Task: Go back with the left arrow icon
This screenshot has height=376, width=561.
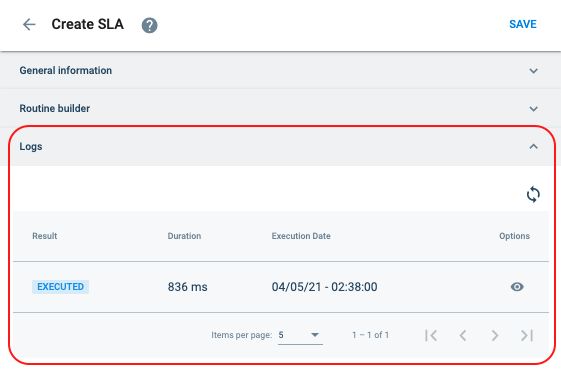Action: point(29,25)
